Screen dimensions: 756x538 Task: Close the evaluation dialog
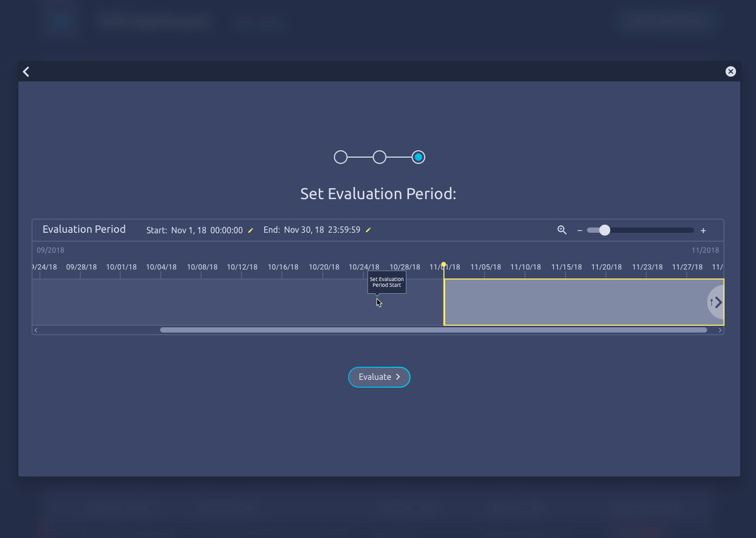(x=731, y=71)
